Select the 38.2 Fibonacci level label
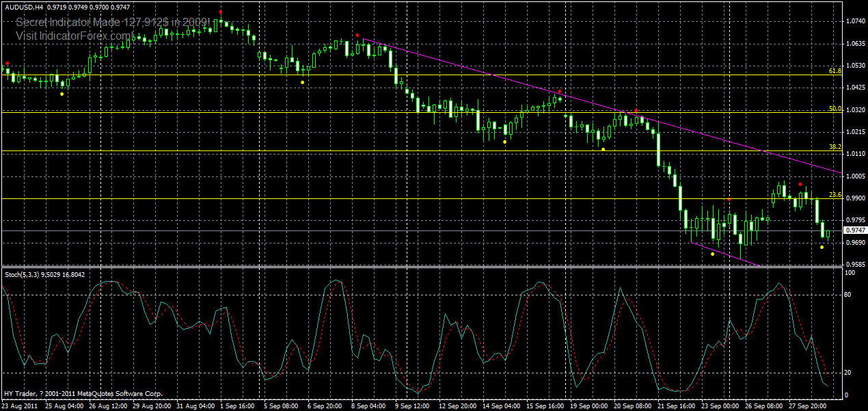868x411 pixels. [x=835, y=146]
